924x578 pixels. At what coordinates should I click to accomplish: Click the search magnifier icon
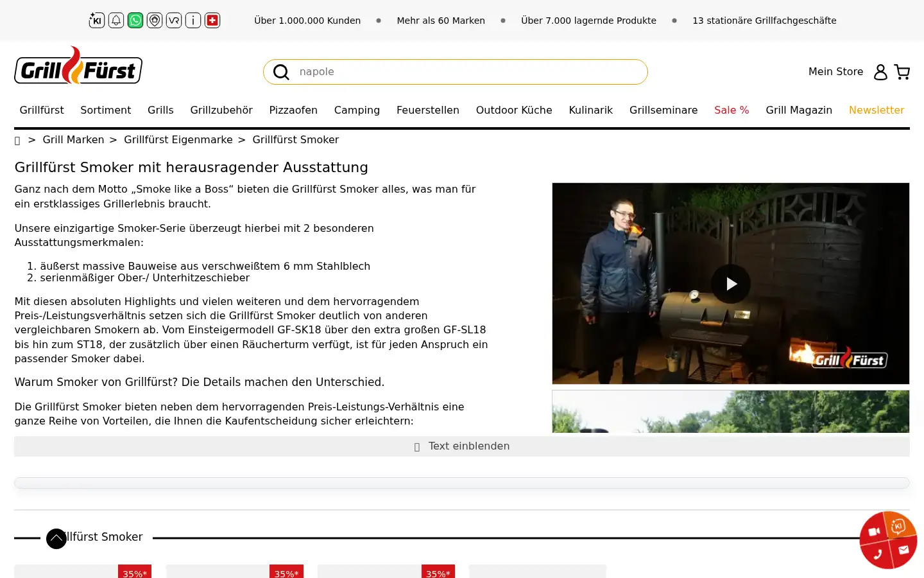pyautogui.click(x=281, y=72)
